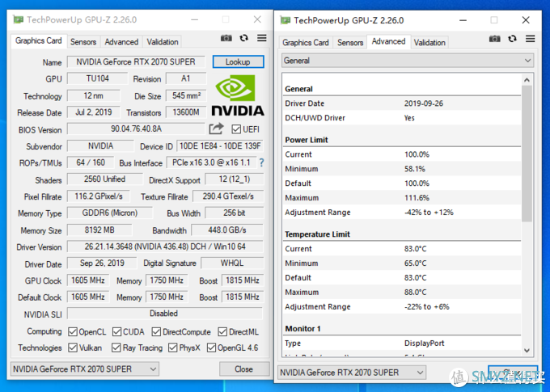Click the BIOS Version field 90.04.76.40.8A
Viewport: 550px width, 392px height.
click(136, 129)
